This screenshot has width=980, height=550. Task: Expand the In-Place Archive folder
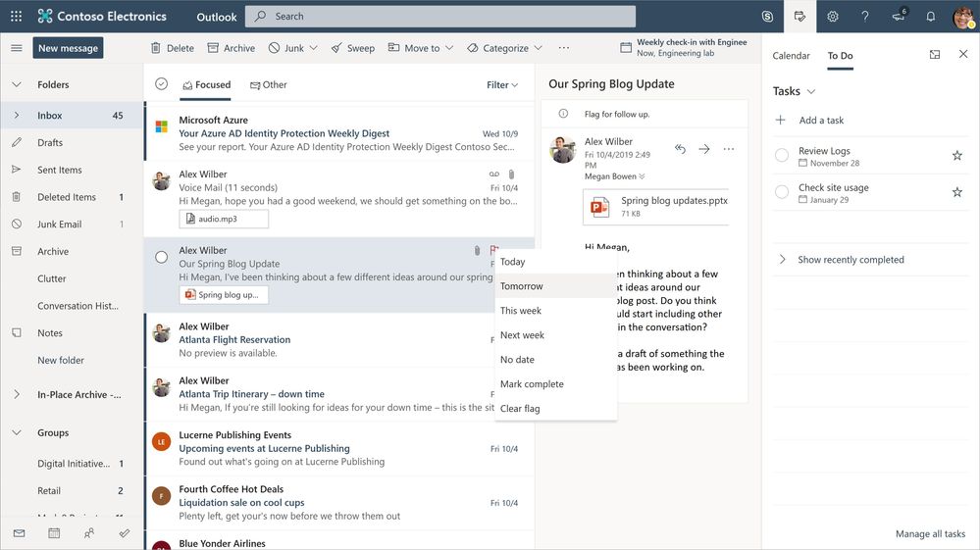click(x=17, y=394)
